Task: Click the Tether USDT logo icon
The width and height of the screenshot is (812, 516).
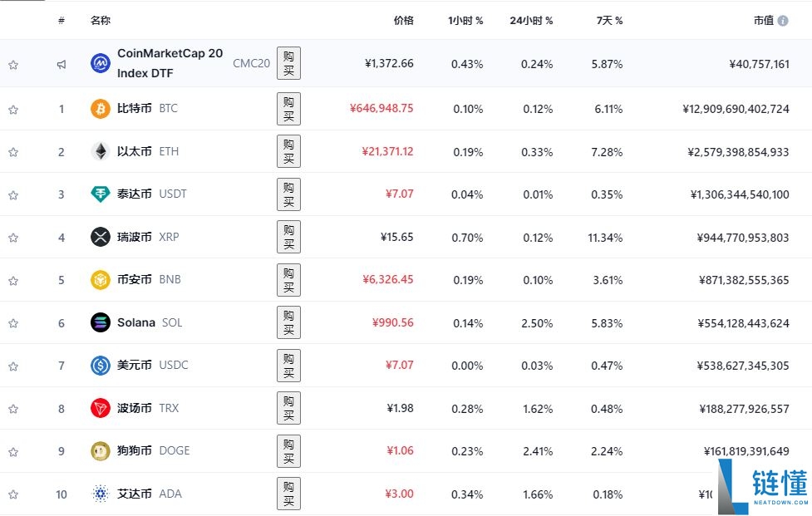Action: click(100, 194)
